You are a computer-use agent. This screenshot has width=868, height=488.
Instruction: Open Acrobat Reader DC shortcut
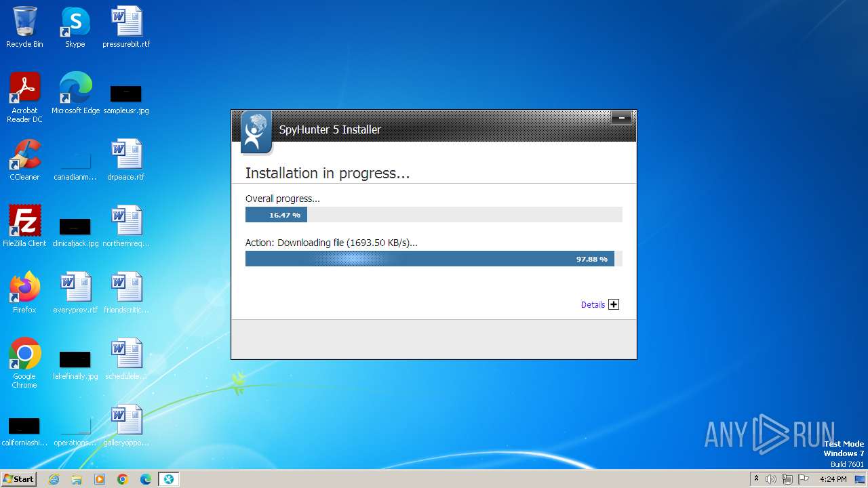(24, 98)
